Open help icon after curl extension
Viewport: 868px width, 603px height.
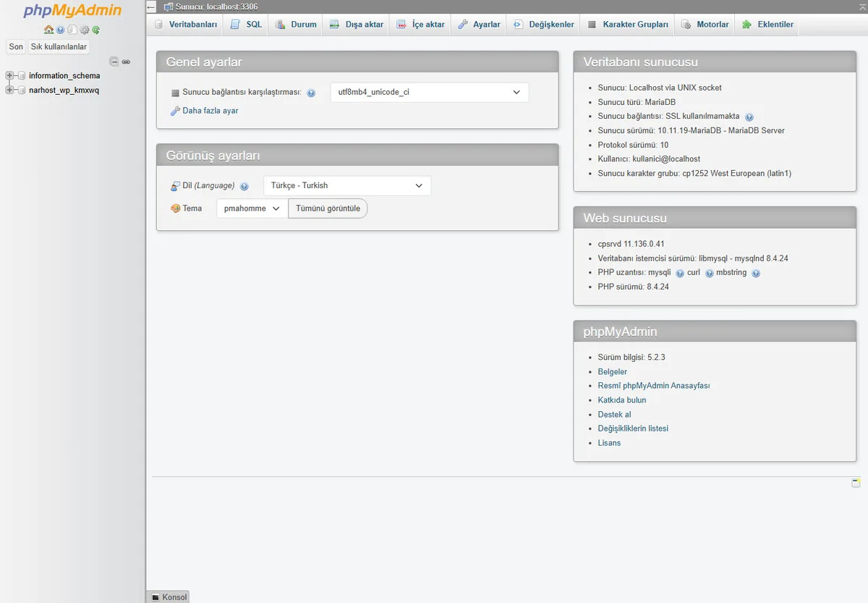click(x=710, y=273)
